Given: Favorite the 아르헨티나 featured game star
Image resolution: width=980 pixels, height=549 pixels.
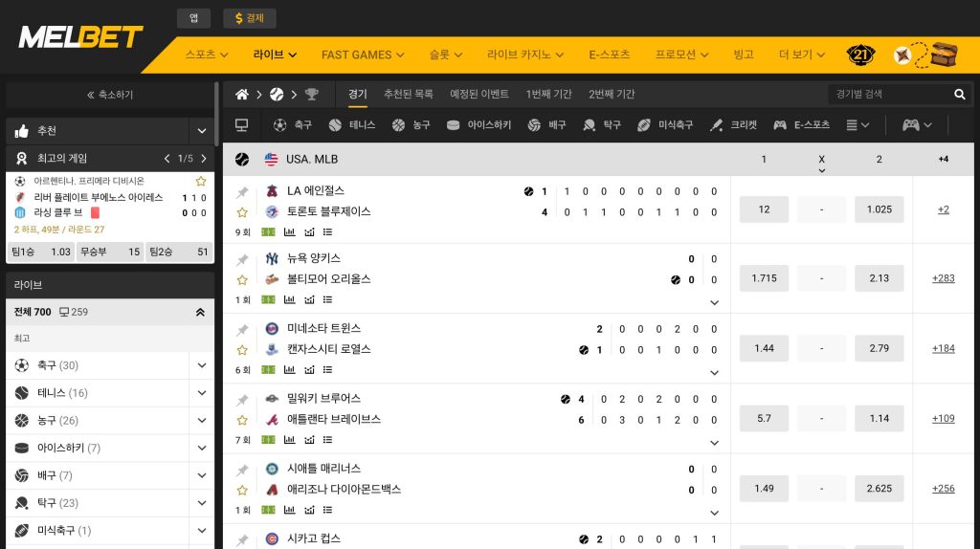Looking at the screenshot, I should pyautogui.click(x=201, y=181).
